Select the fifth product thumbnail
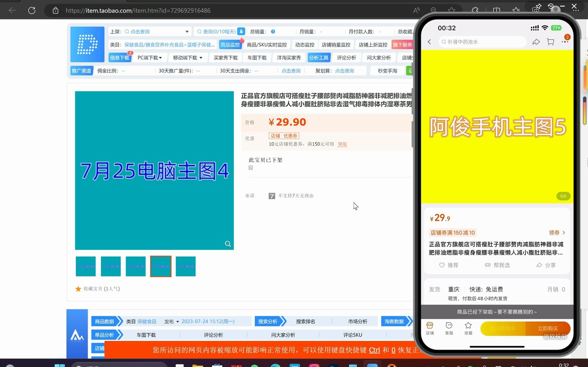 185,266
